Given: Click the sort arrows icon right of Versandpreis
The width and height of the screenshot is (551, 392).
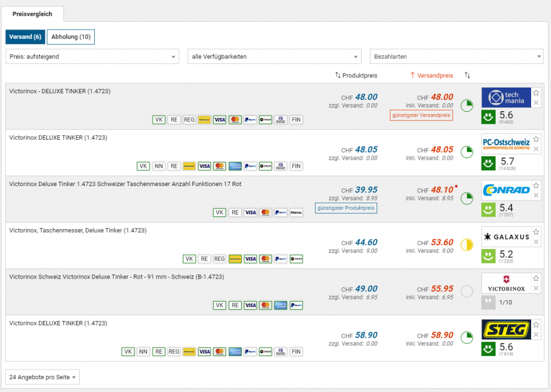Looking at the screenshot, I should [468, 75].
